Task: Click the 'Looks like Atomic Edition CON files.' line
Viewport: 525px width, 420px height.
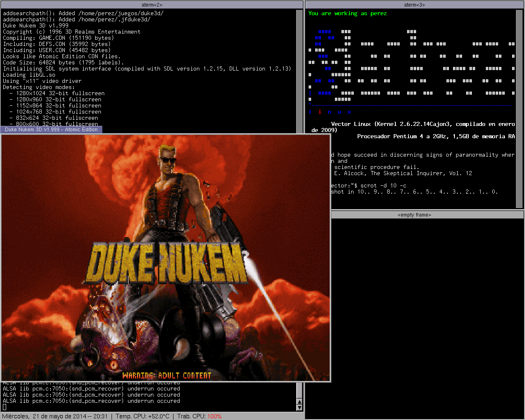Action: (62, 56)
